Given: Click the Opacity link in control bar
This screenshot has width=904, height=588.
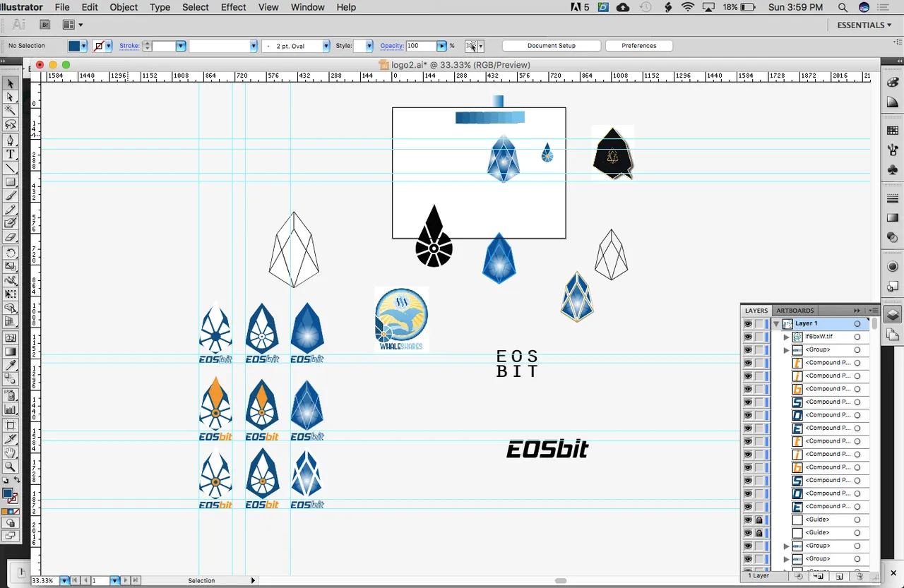Looking at the screenshot, I should tap(392, 46).
